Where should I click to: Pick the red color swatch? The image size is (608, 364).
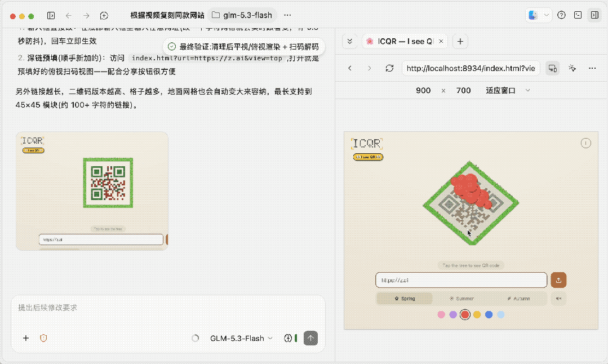(465, 315)
